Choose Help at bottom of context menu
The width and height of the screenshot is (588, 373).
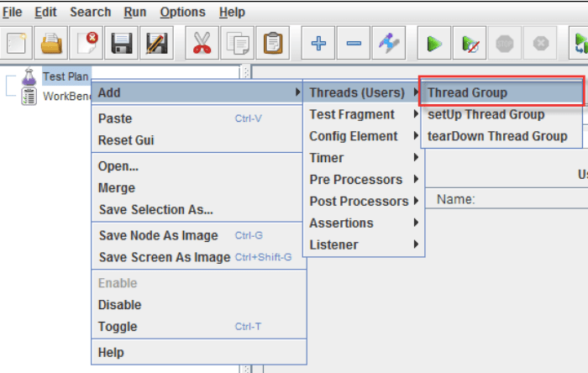click(197, 352)
